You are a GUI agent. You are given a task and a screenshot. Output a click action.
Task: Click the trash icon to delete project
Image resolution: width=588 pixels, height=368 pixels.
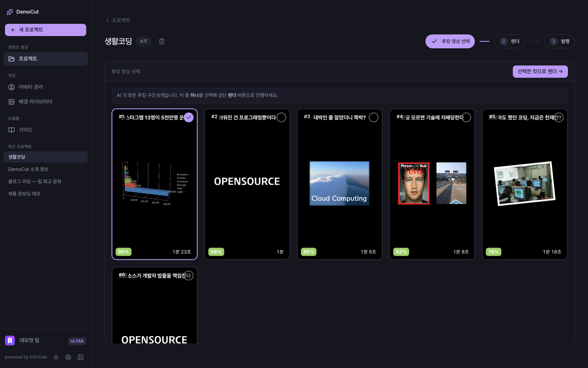162,41
